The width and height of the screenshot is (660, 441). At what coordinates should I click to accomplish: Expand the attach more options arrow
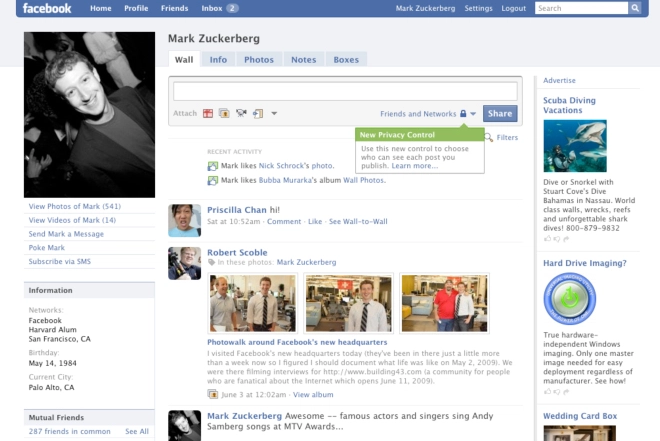[274, 114]
